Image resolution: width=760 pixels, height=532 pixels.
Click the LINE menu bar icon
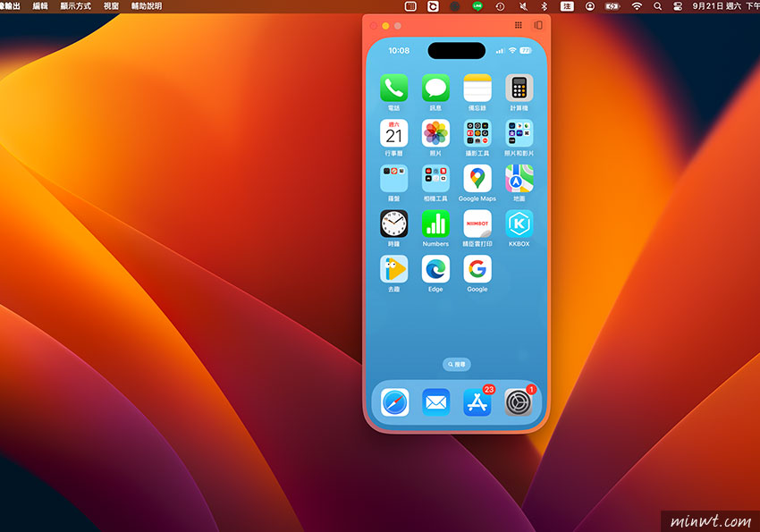click(x=477, y=6)
